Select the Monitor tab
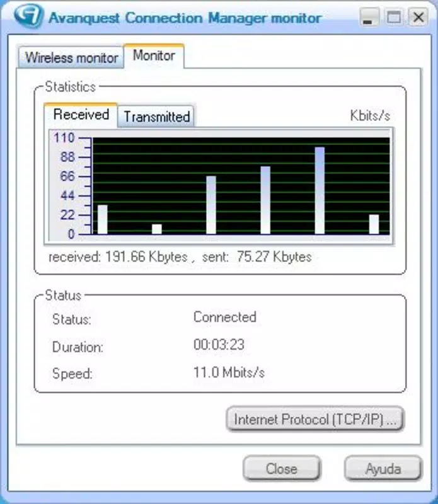Image resolution: width=438 pixels, height=504 pixels. pos(154,55)
